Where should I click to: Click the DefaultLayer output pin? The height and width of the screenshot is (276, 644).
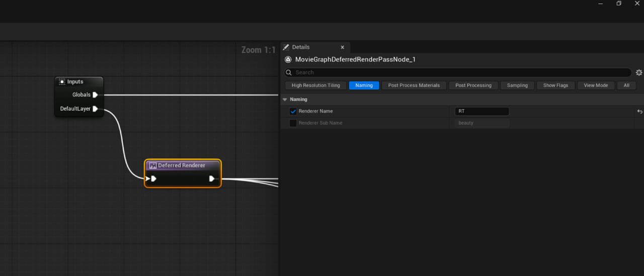(x=95, y=109)
